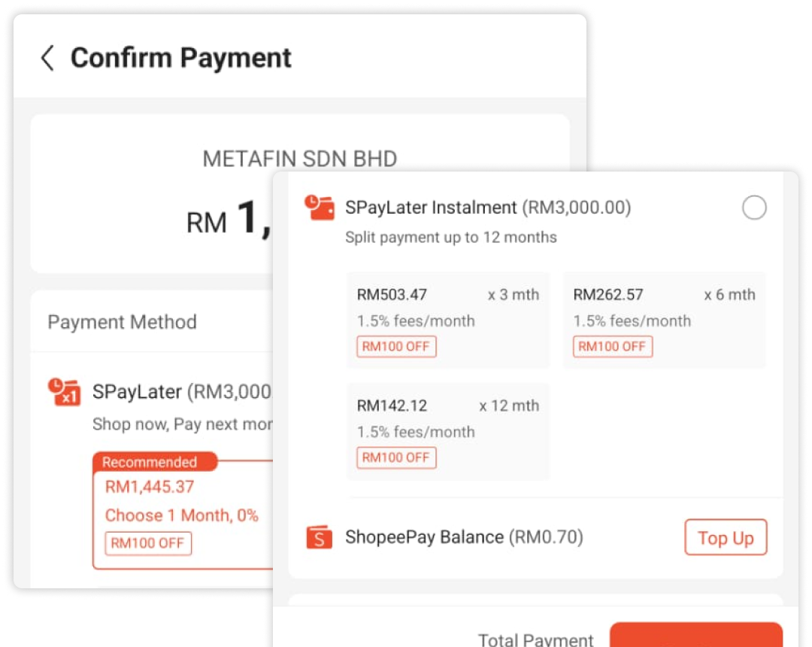The image size is (812, 647).
Task: Click the Confirm Payment header title
Action: pos(181,58)
